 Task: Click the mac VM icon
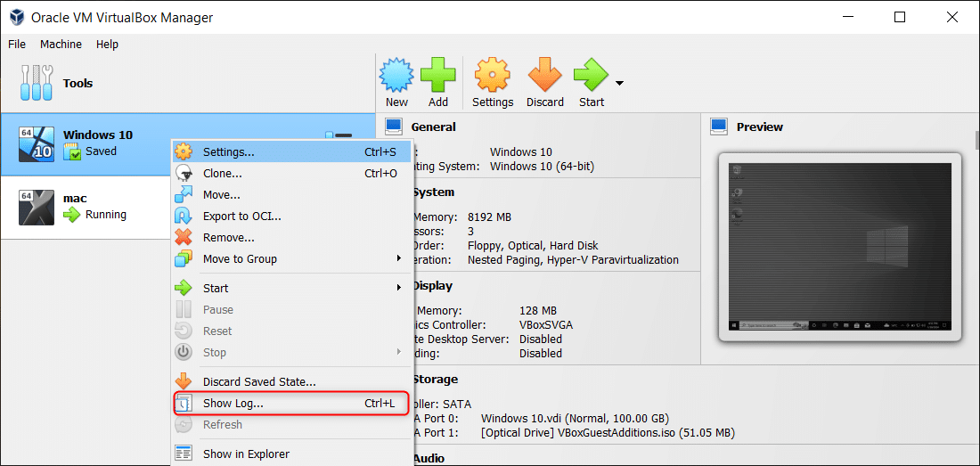pyautogui.click(x=37, y=207)
